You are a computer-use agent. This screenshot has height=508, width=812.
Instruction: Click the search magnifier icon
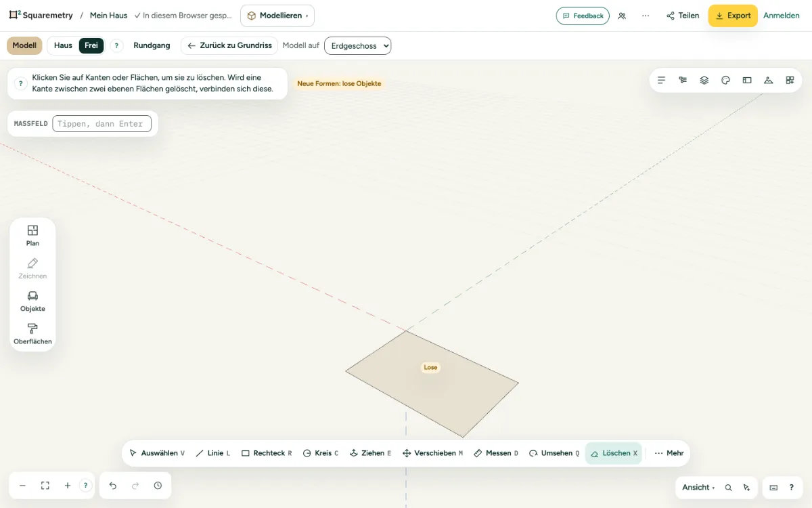728,487
